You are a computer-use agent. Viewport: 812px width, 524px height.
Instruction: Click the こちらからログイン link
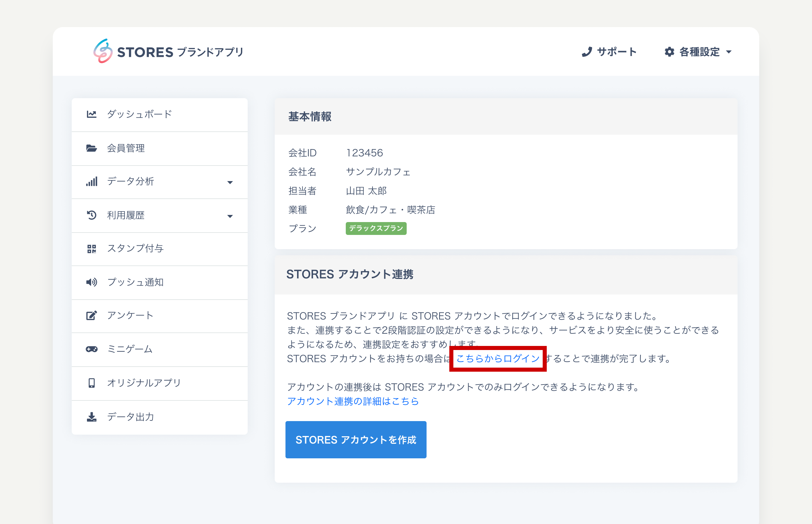click(x=498, y=358)
